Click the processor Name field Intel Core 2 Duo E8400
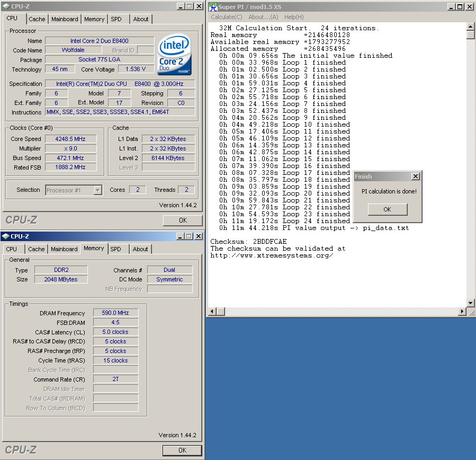This screenshot has height=460, width=476. click(99, 41)
